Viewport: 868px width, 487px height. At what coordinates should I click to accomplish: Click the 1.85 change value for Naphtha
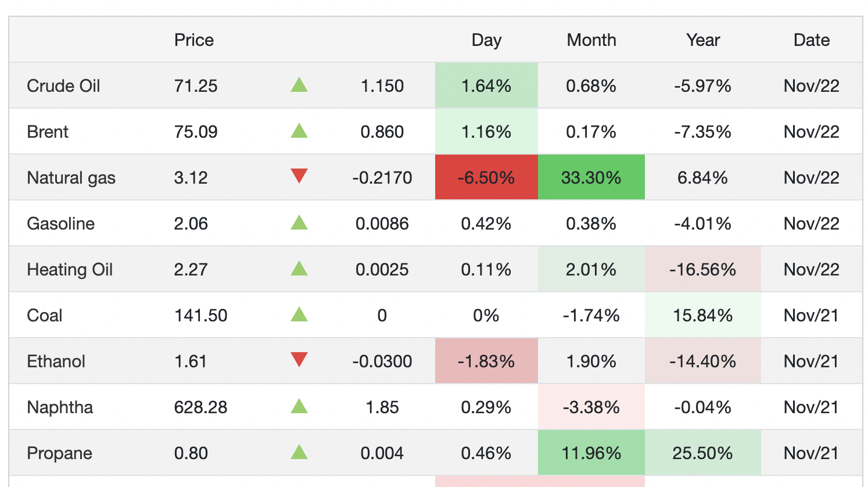coord(382,407)
